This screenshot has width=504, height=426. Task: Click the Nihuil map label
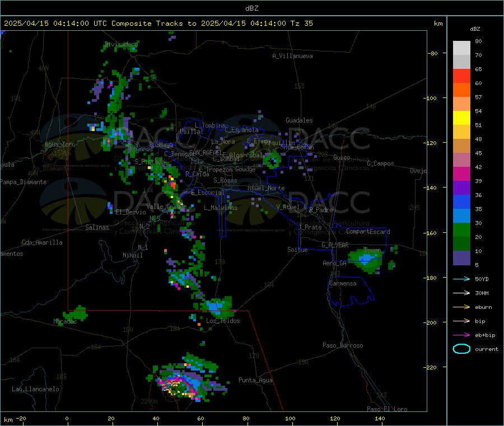tap(133, 255)
